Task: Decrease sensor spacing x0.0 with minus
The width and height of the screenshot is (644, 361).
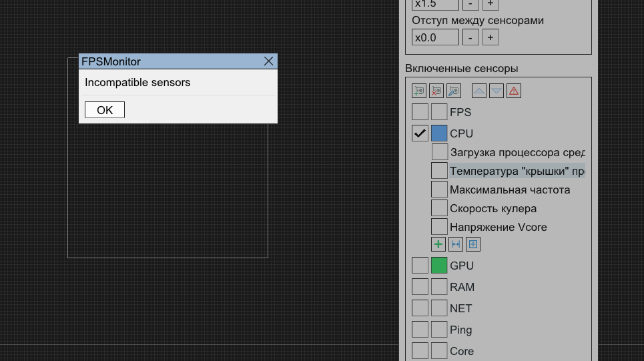Action: [470, 37]
